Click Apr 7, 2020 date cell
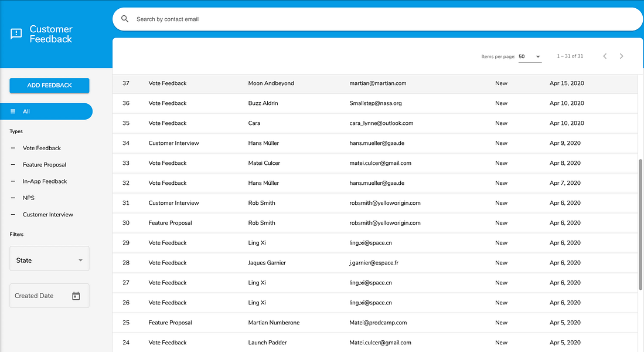 [x=565, y=183]
